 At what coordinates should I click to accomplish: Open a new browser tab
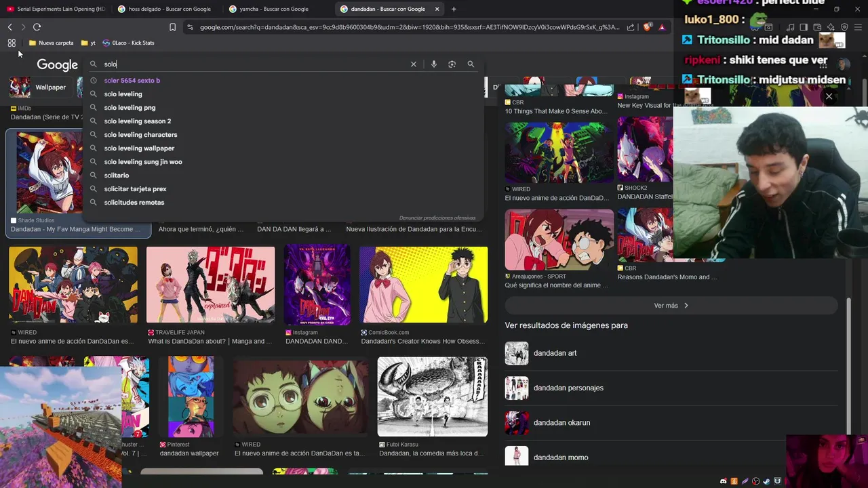[x=454, y=9]
